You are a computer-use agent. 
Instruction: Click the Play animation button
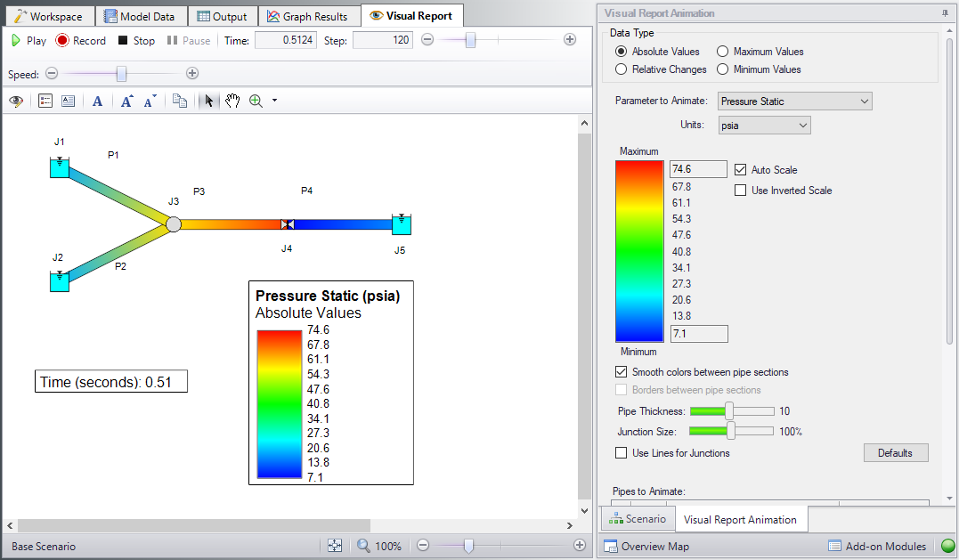(x=28, y=40)
